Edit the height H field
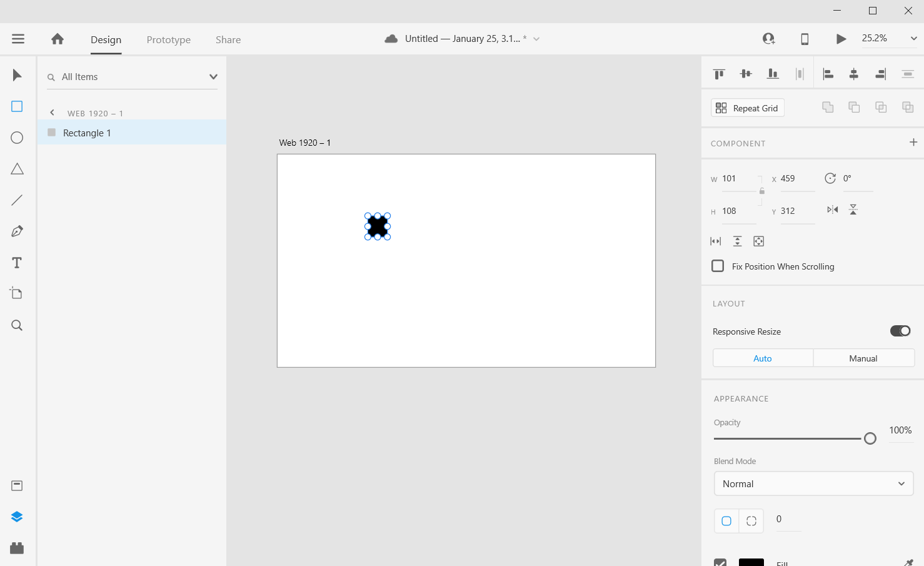The height and width of the screenshot is (566, 924). [x=739, y=211]
